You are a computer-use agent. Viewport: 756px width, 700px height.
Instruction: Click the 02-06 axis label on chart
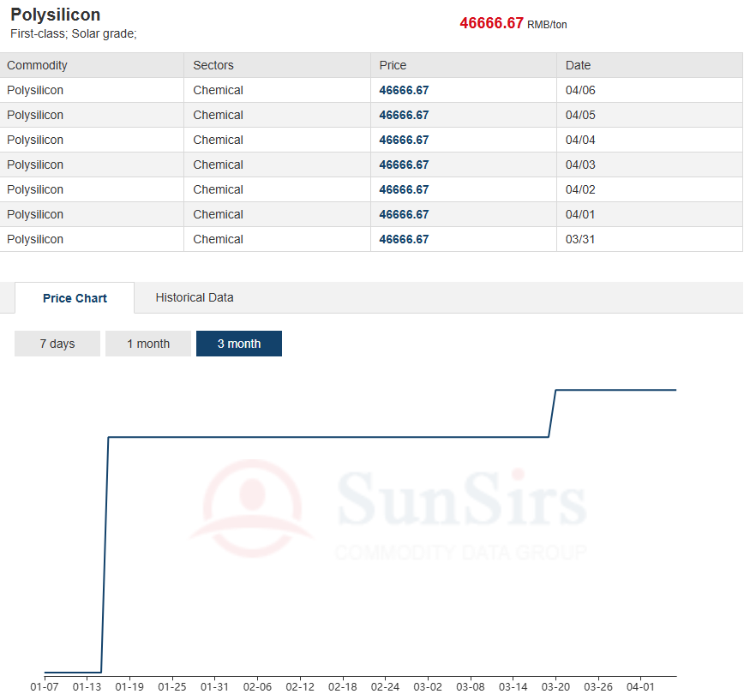click(257, 686)
